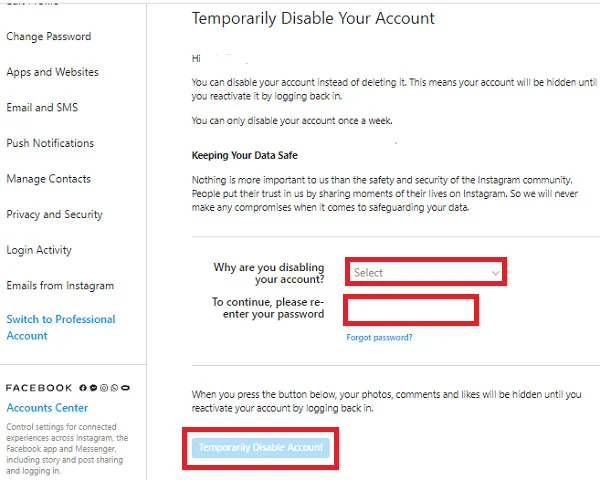Viewport: 600px width, 480px height.
Task: Open Push Notifications settings
Action: click(x=50, y=143)
